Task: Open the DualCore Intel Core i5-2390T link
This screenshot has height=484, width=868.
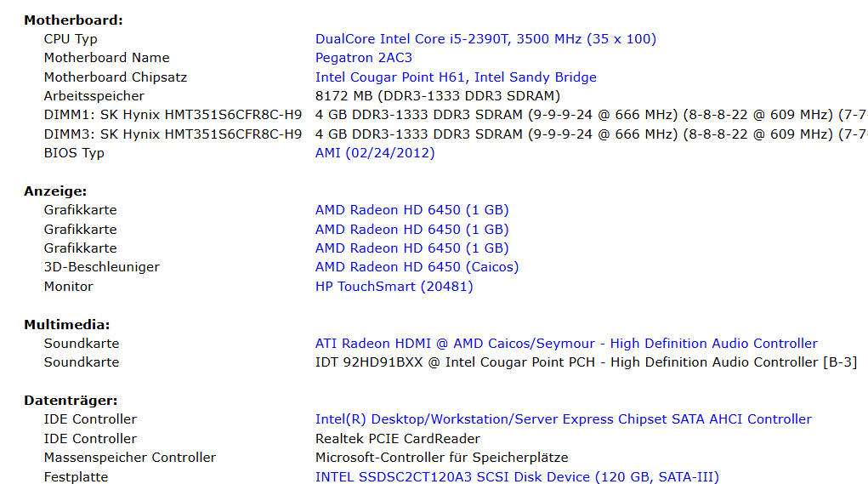Action: [485, 39]
